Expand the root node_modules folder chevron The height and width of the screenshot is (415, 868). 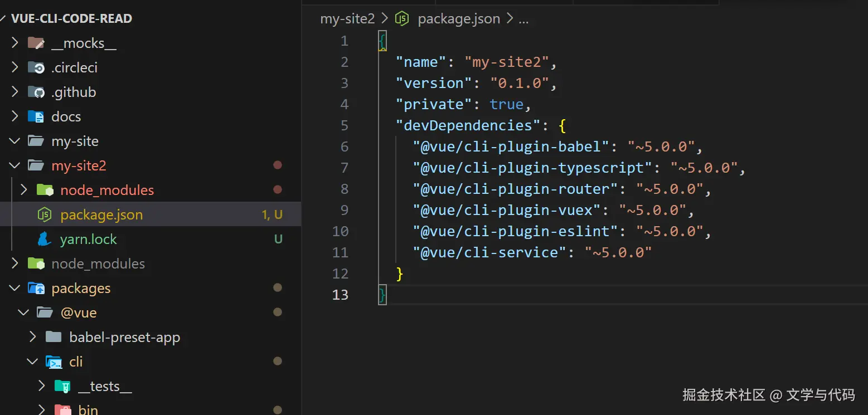[x=15, y=263]
